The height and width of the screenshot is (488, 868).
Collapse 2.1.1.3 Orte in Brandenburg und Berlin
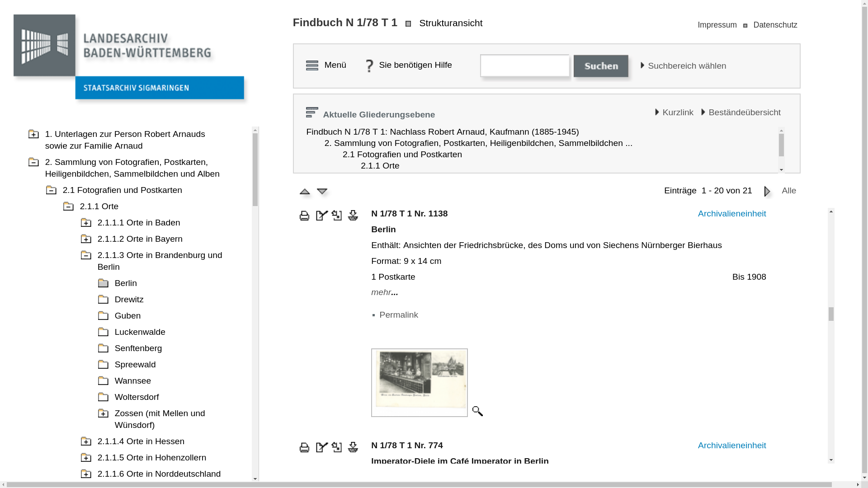click(86, 255)
